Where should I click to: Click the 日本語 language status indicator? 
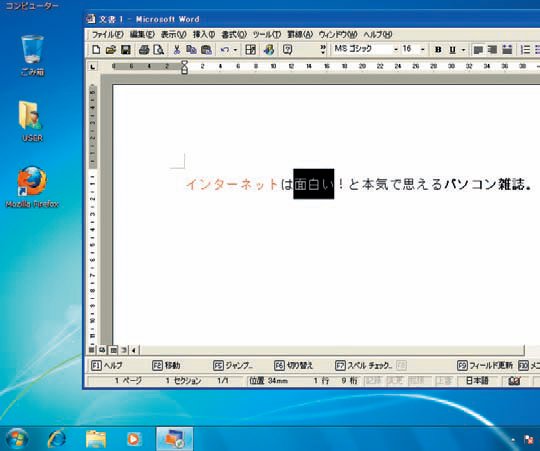477,381
